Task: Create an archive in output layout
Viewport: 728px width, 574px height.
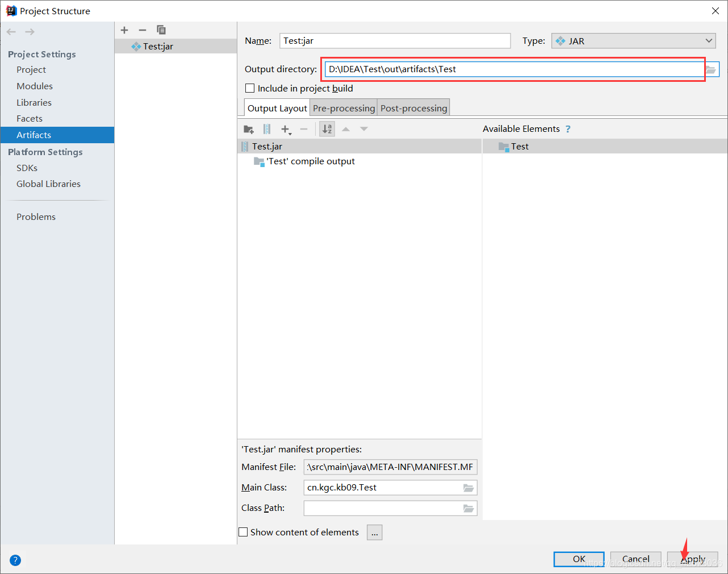Action: click(x=267, y=130)
